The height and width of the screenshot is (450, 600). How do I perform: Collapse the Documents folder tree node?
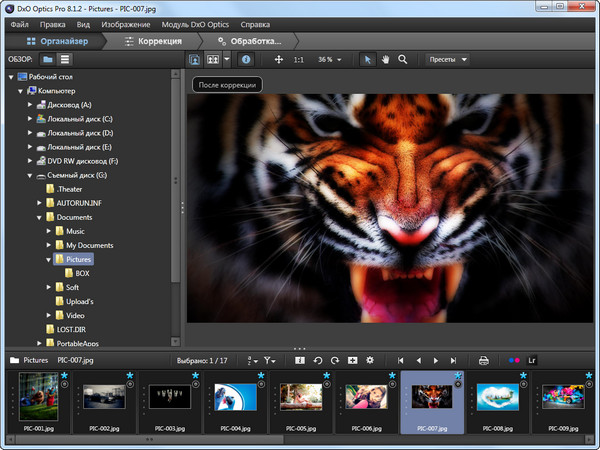pos(39,217)
